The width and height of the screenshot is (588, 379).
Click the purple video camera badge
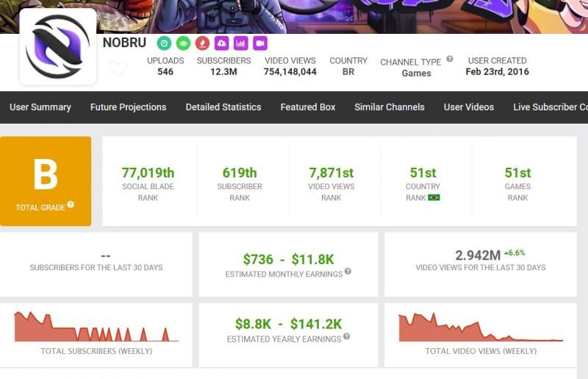(x=259, y=43)
